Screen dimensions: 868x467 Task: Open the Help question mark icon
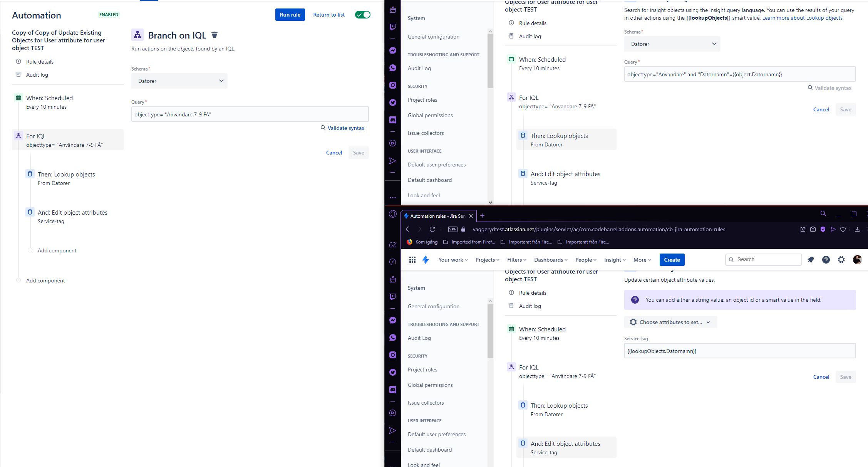[x=826, y=260]
